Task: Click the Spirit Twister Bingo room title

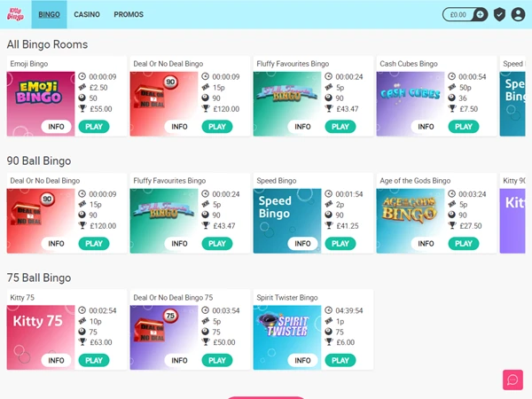Action: tap(287, 298)
